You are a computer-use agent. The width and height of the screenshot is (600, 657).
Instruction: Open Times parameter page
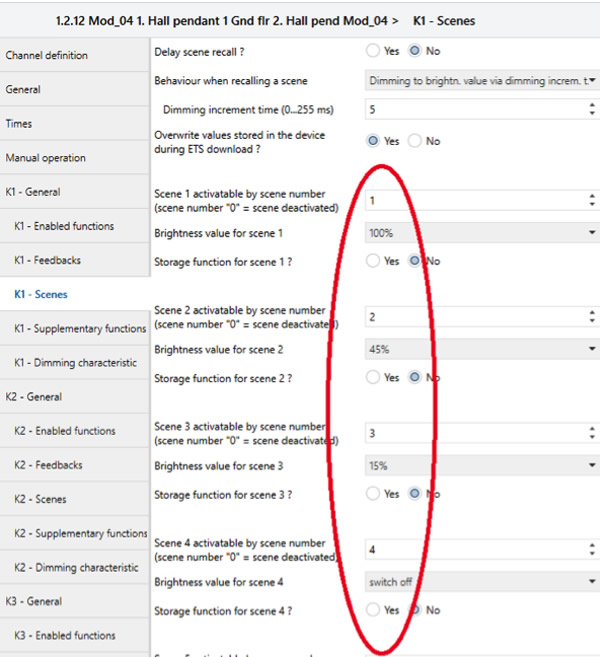[75, 124]
